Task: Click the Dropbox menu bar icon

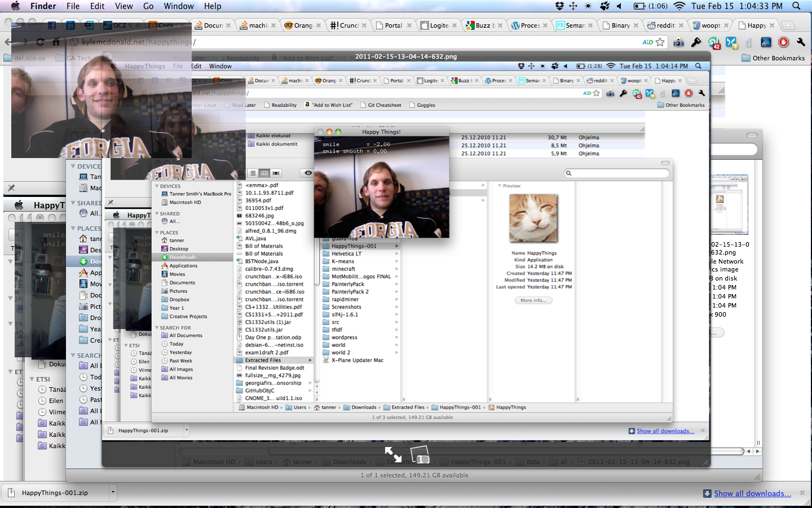Action: tap(559, 6)
